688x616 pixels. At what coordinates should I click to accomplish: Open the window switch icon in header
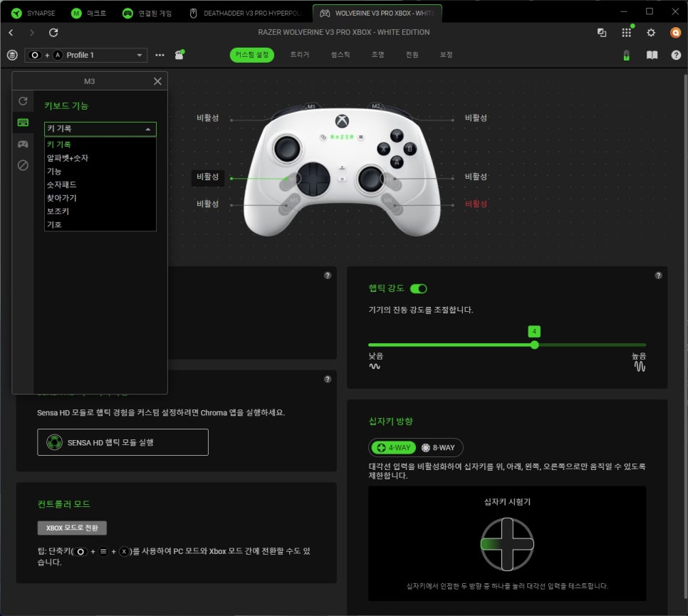pyautogui.click(x=602, y=33)
